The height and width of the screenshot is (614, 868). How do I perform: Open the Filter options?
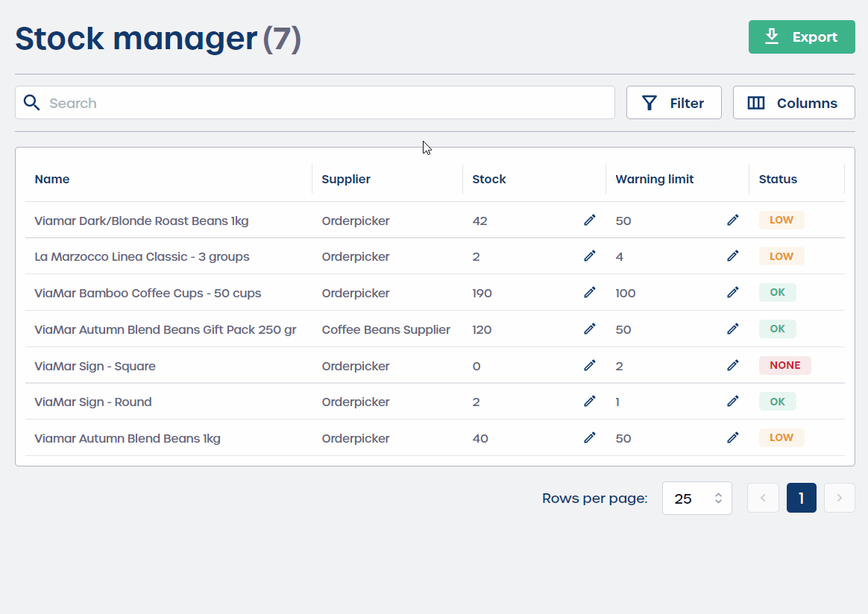pyautogui.click(x=673, y=102)
